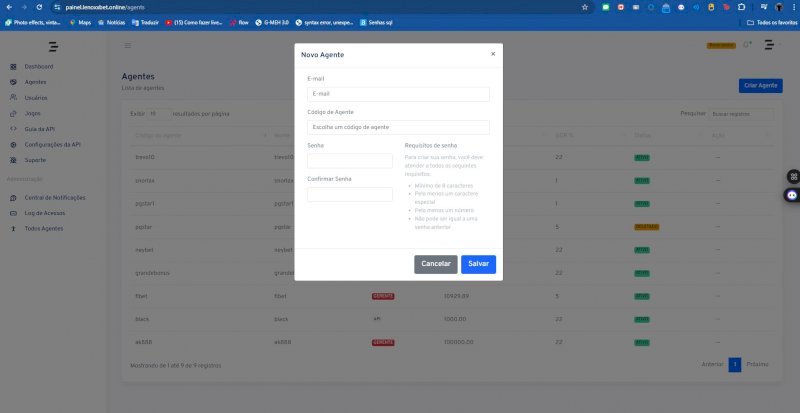
Task: Click the floating grid widget on right edge
Action: tap(793, 177)
